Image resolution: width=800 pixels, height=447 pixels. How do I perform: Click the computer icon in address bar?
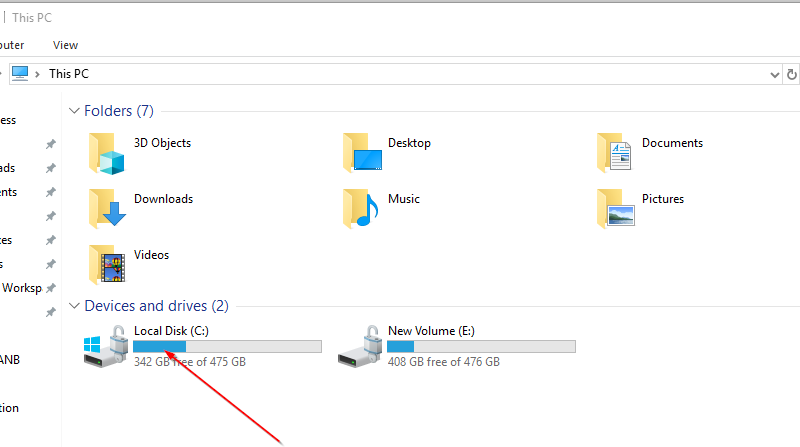point(20,73)
